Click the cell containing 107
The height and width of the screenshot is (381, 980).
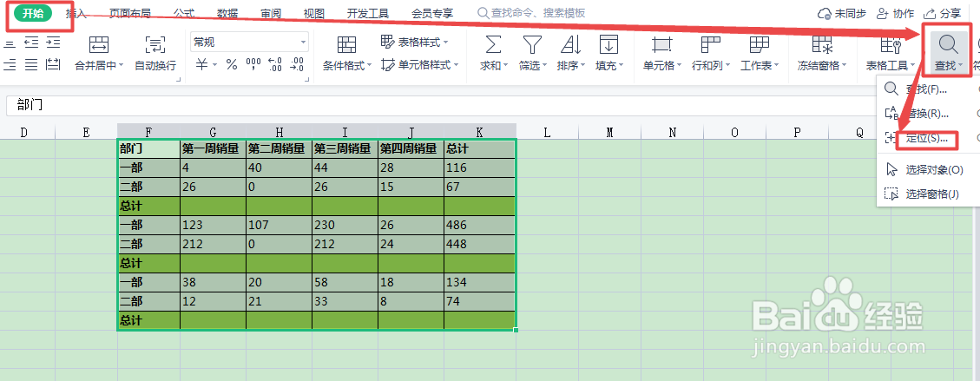(x=279, y=225)
